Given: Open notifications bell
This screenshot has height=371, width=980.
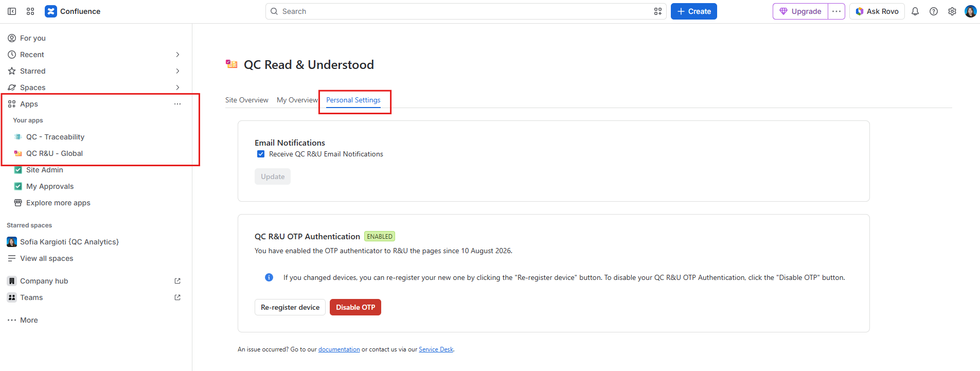Looking at the screenshot, I should (x=915, y=11).
